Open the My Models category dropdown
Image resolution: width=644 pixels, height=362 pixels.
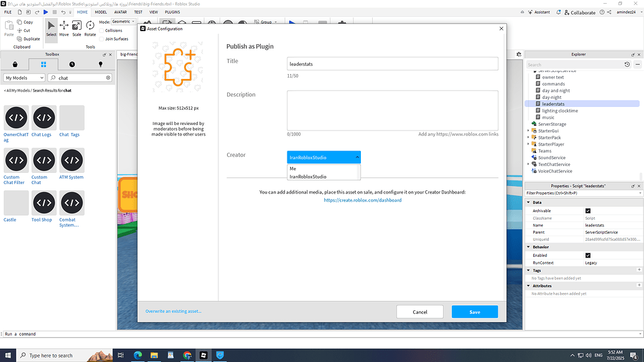click(x=24, y=78)
